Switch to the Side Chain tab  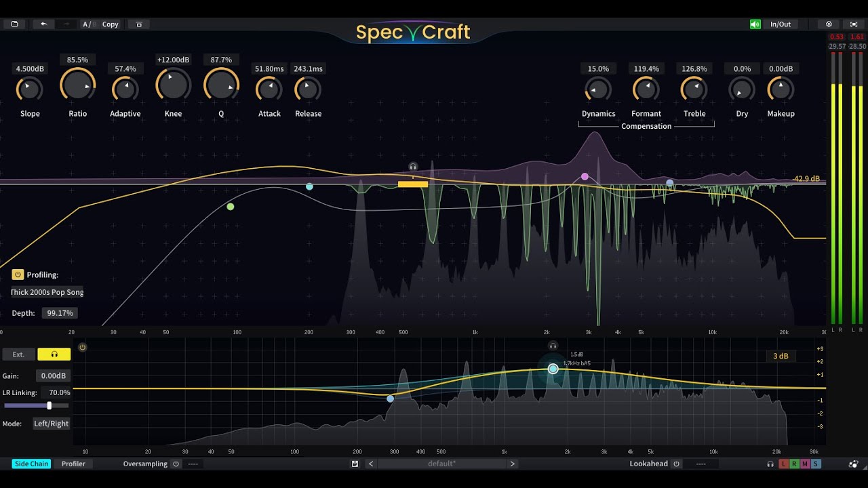pyautogui.click(x=31, y=464)
